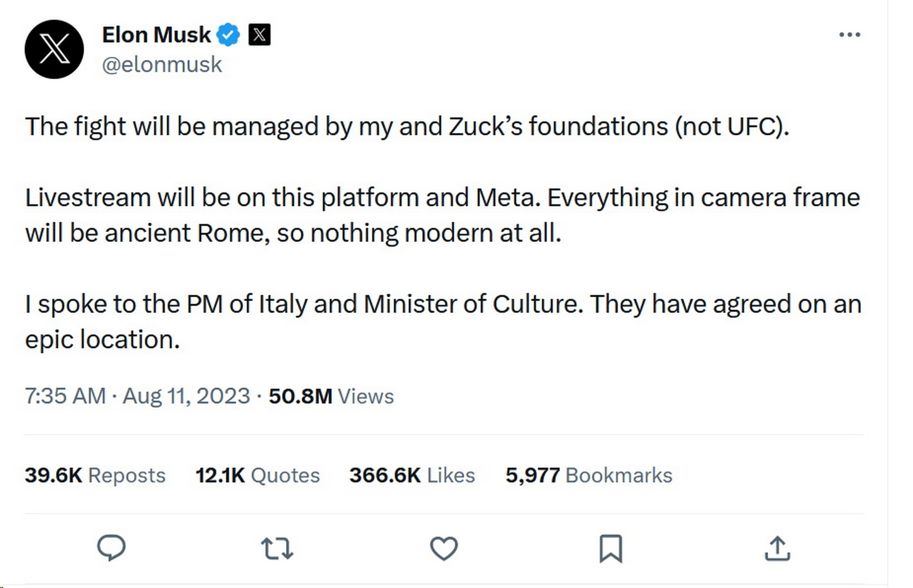View the 50.8M Views analytics

coord(331,396)
